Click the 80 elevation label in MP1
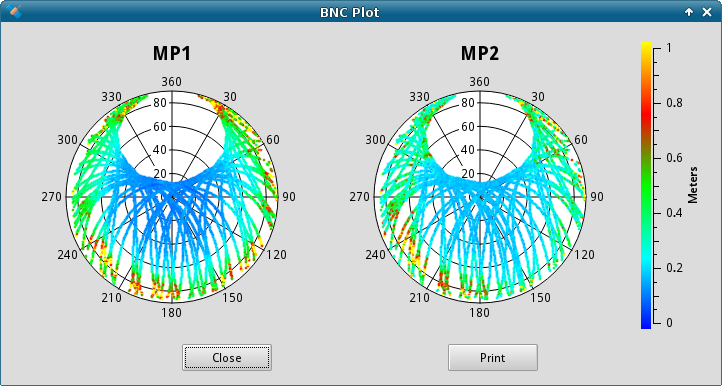This screenshot has height=386, width=722. (159, 103)
